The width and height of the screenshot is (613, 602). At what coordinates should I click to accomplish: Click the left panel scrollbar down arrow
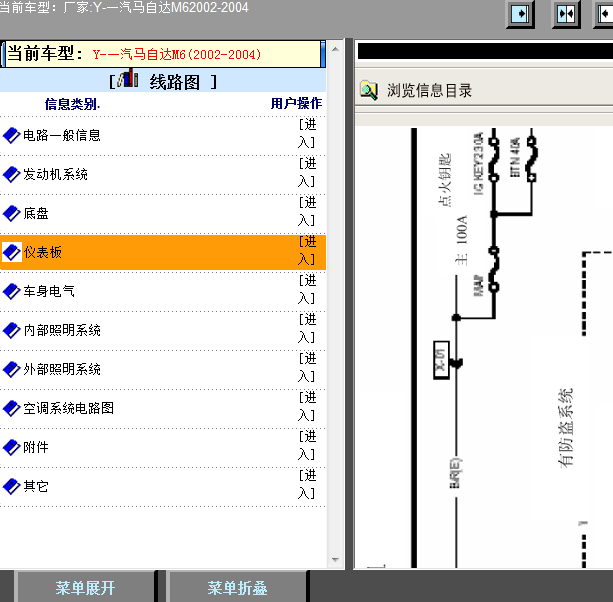335,560
